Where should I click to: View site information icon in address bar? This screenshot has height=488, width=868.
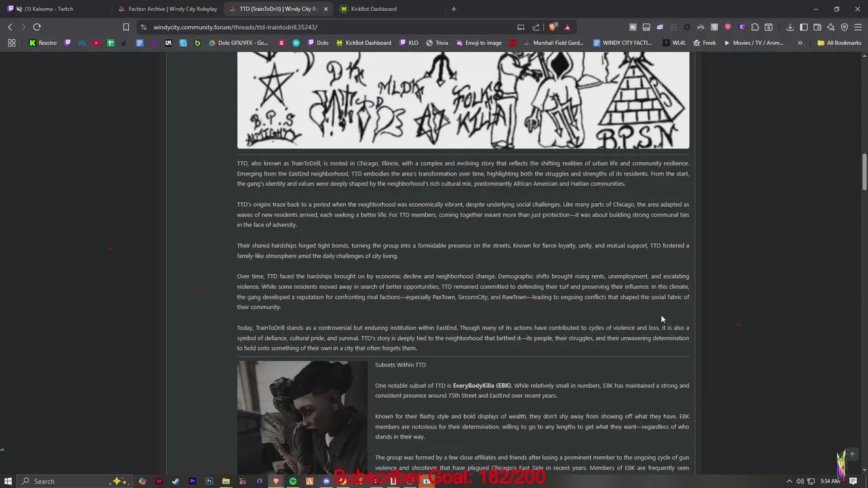point(143,27)
